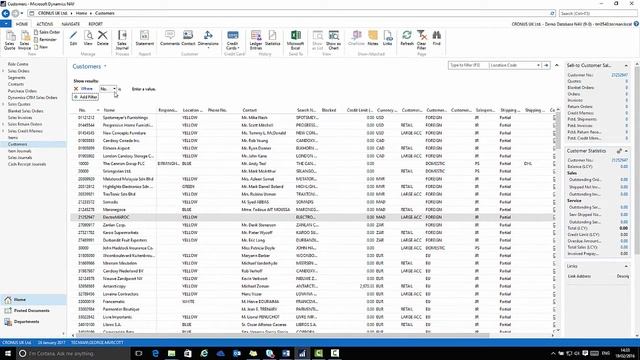Open the application file menu button
640x360 pixels.
[x=6, y=24]
